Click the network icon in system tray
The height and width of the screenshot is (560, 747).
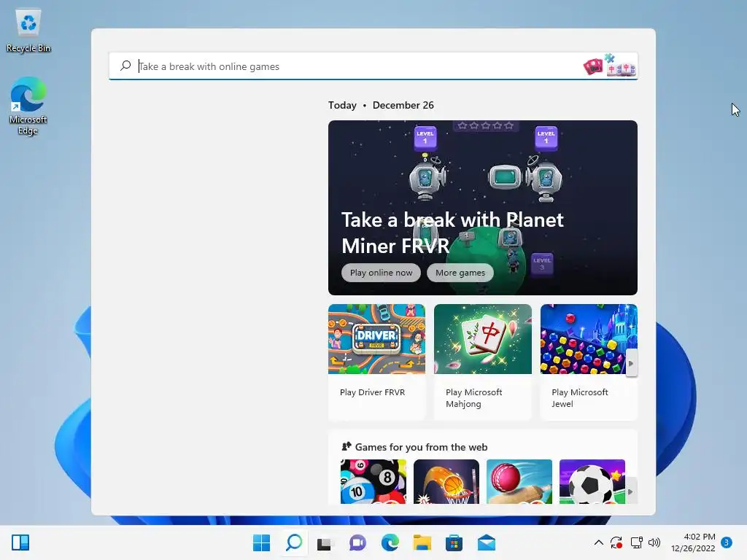[636, 542]
